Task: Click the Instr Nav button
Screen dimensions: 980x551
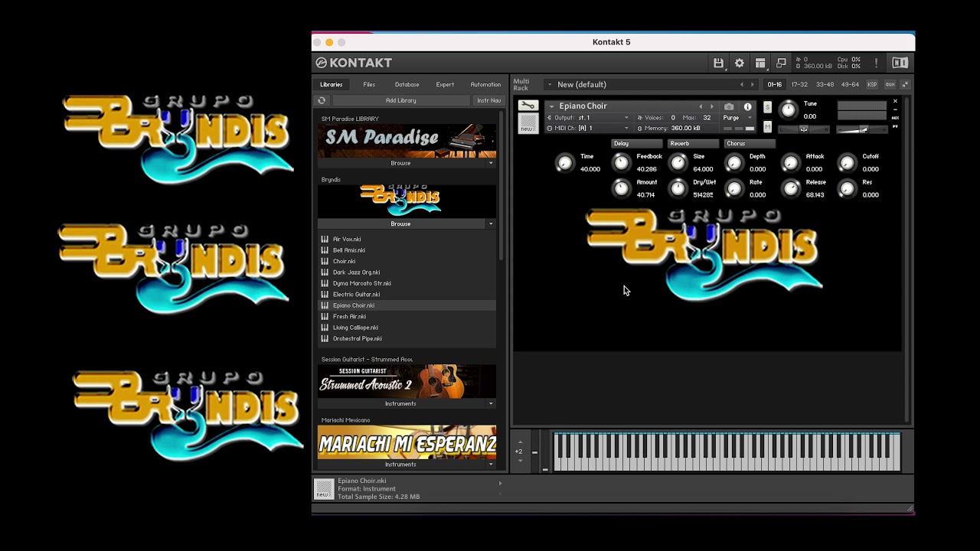Action: coord(488,100)
